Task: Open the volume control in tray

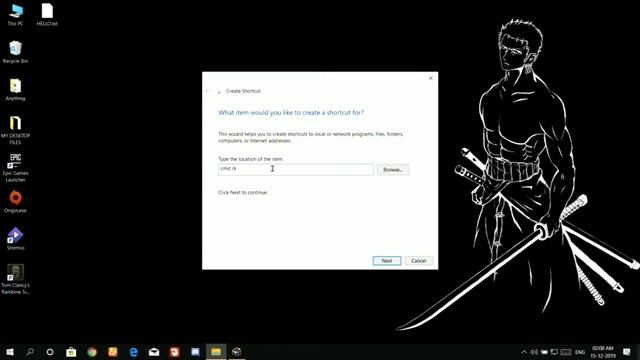Action: pos(534,352)
